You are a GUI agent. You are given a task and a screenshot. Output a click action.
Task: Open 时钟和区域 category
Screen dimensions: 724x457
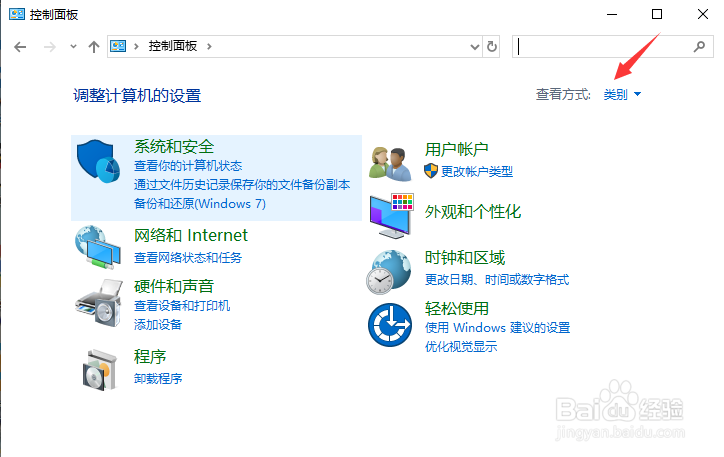pyautogui.click(x=465, y=258)
